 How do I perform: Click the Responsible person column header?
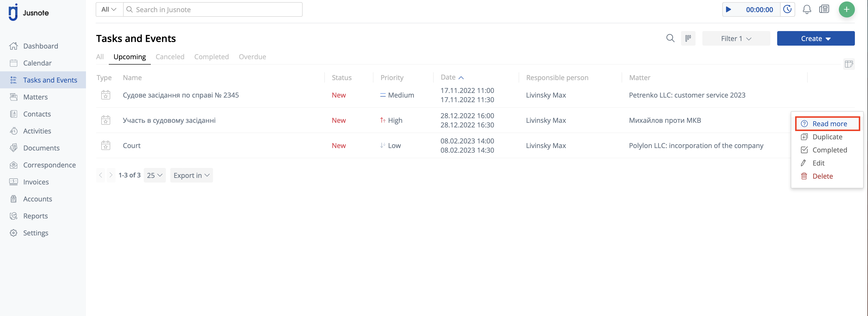click(x=557, y=77)
